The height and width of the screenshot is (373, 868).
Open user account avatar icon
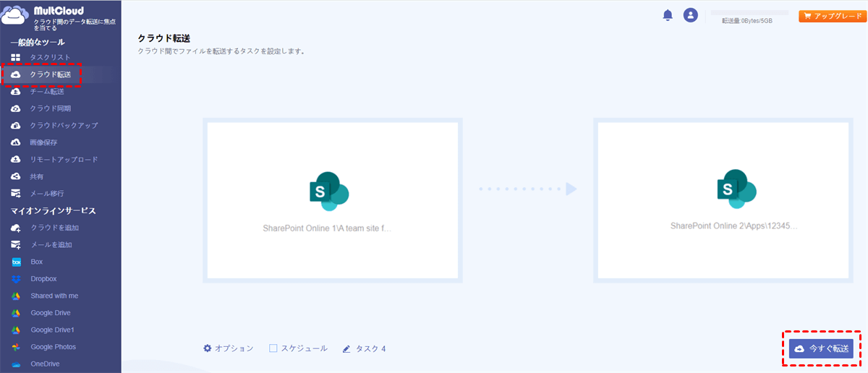[691, 14]
